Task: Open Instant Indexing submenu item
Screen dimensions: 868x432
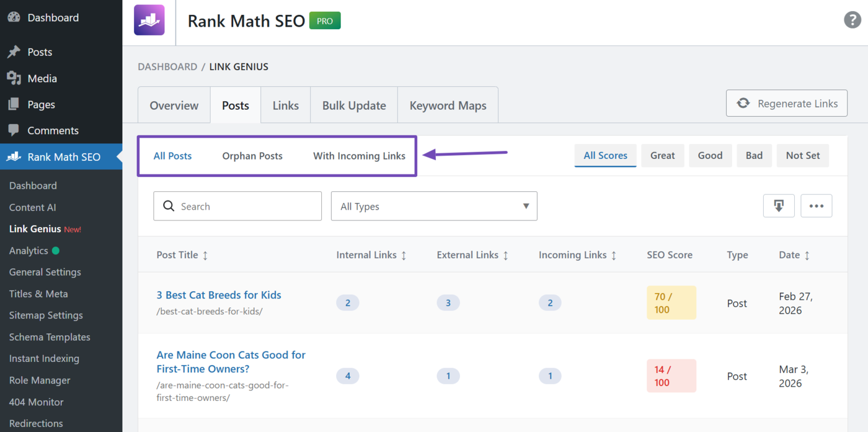Action: coord(44,359)
